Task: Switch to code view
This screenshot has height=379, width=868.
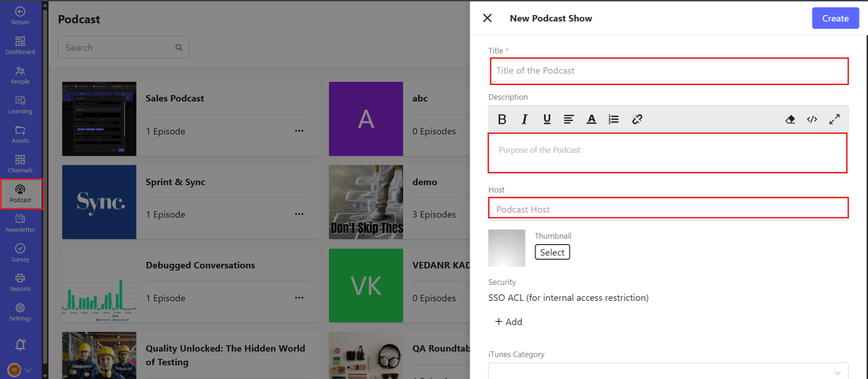Action: pos(812,119)
